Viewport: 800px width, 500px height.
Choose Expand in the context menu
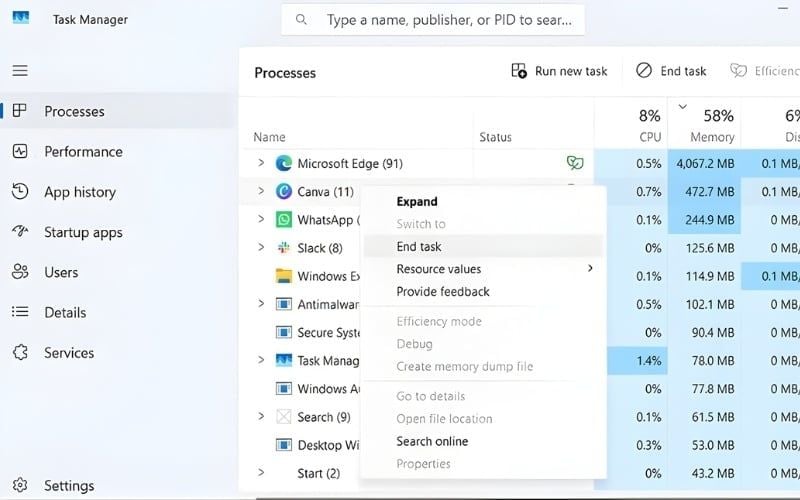point(484,202)
